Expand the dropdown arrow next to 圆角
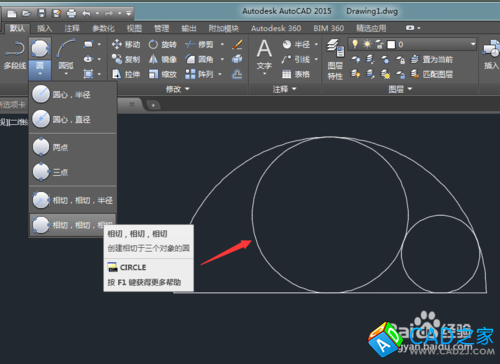 (222, 59)
